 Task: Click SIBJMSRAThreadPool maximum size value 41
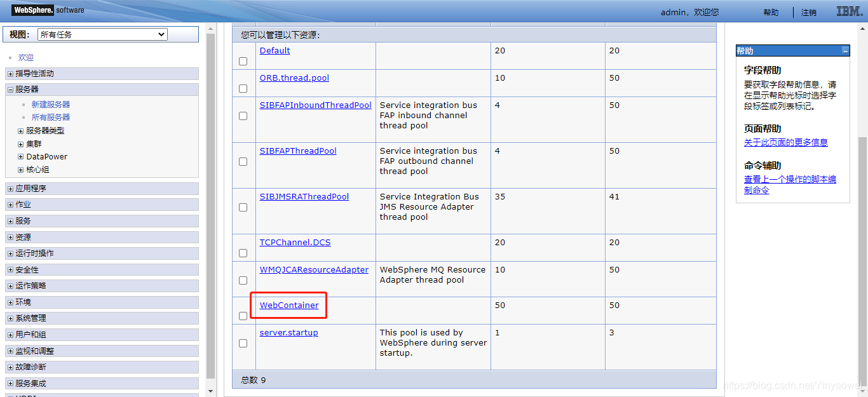[614, 197]
